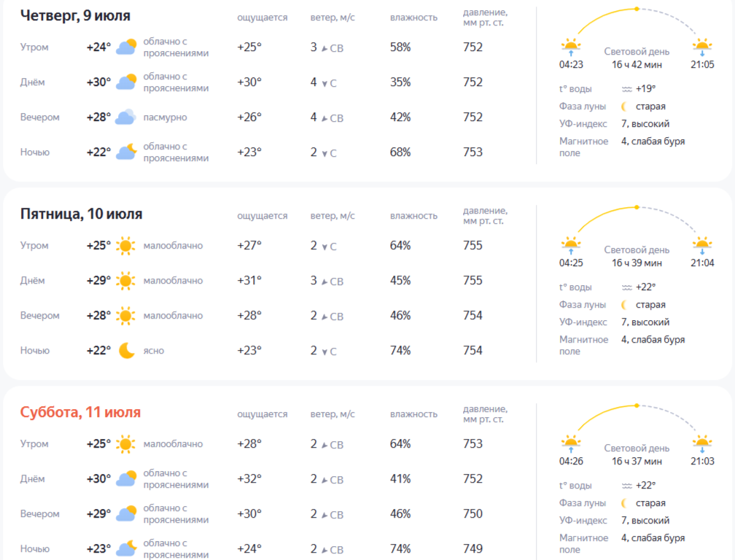Select the Световой день 16 ч 37 мин text
735x560 pixels.
pyautogui.click(x=637, y=454)
